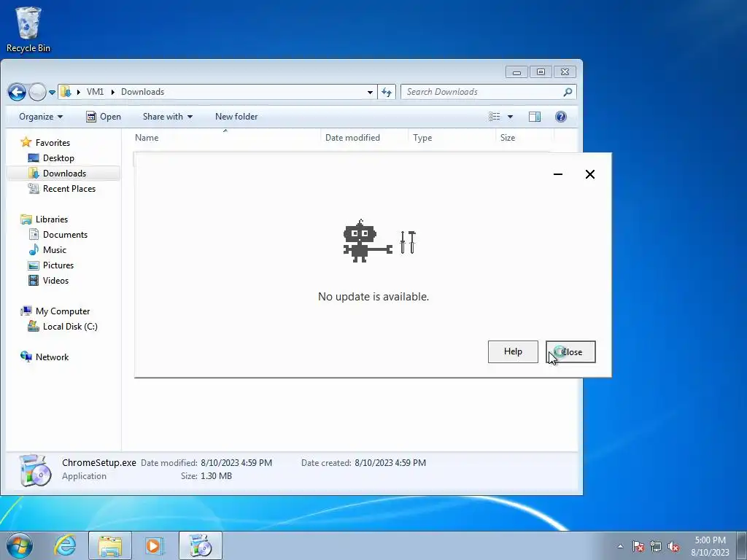Open the taskbar clock and date

tap(710, 546)
